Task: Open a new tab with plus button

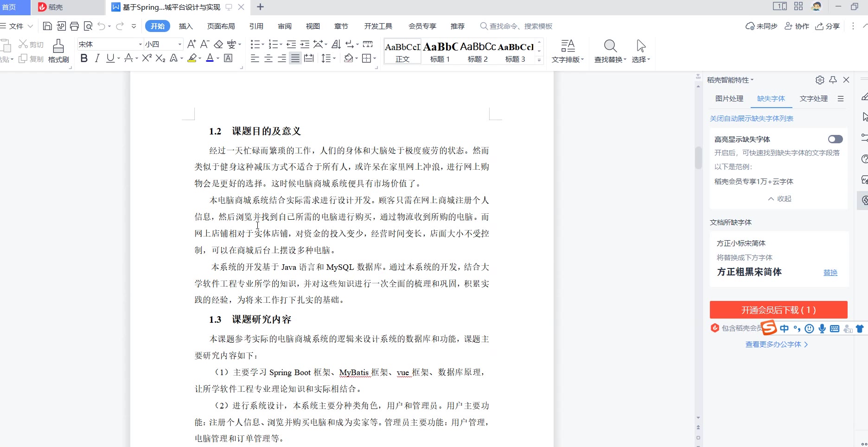Action: 260,7
